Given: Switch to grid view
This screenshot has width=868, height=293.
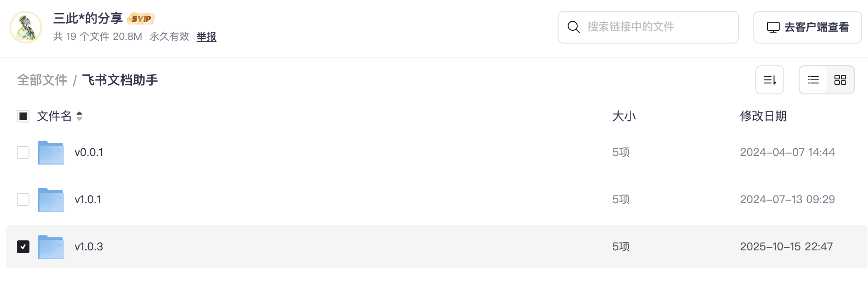Looking at the screenshot, I should [x=840, y=80].
